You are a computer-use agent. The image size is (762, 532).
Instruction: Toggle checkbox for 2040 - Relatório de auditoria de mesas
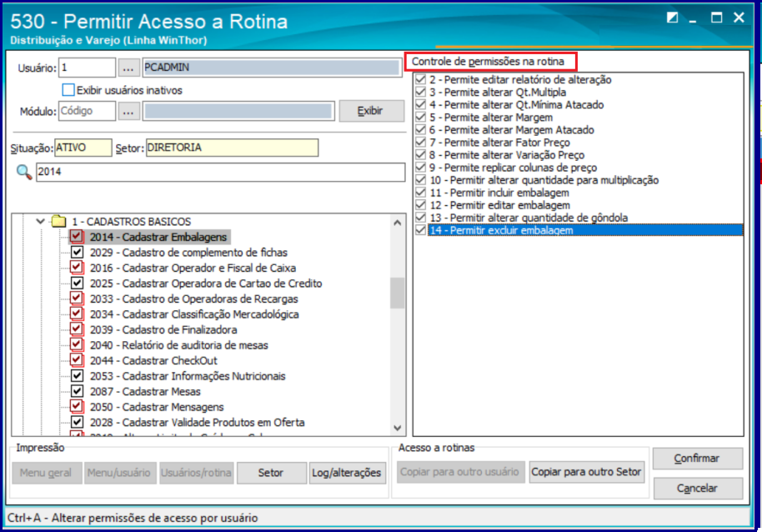77,345
